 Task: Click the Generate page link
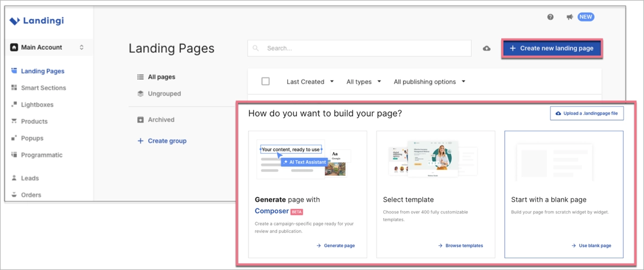coord(335,245)
